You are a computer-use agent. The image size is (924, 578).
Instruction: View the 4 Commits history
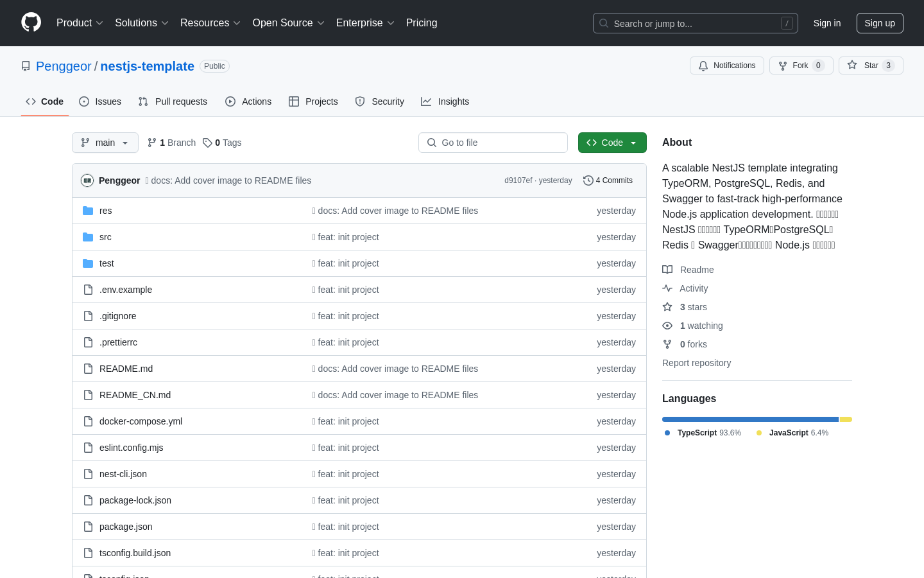(608, 180)
